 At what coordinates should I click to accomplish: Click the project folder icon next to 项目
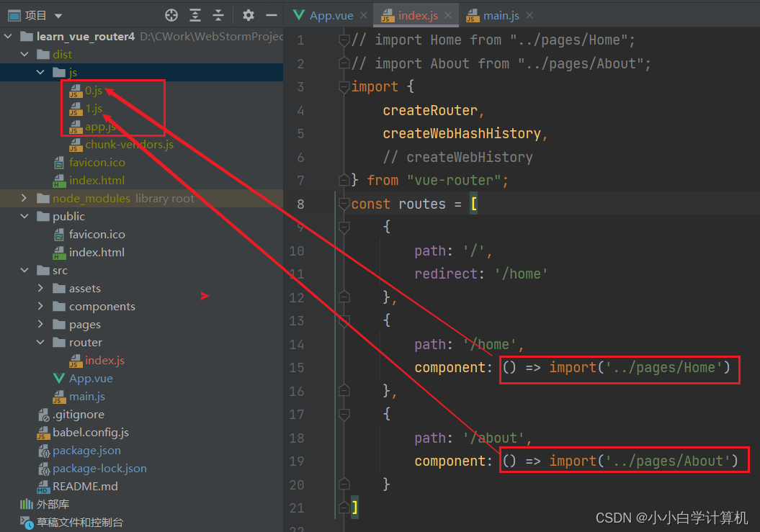[14, 16]
